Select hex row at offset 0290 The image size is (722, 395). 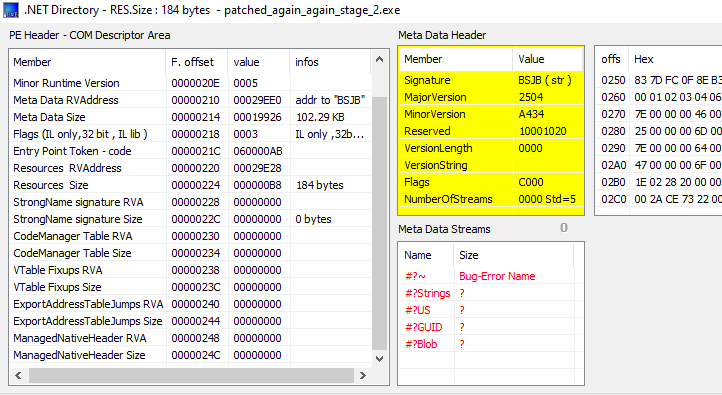point(659,148)
